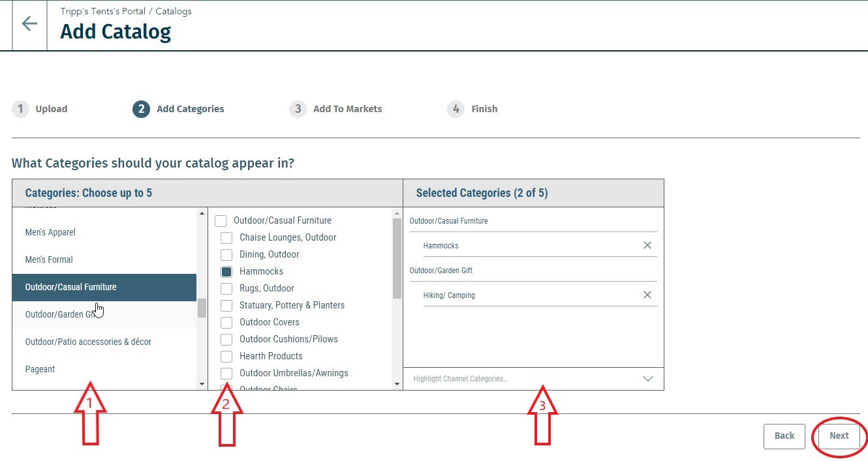Go to step 1 Upload
This screenshot has width=868, height=461.
click(x=40, y=109)
